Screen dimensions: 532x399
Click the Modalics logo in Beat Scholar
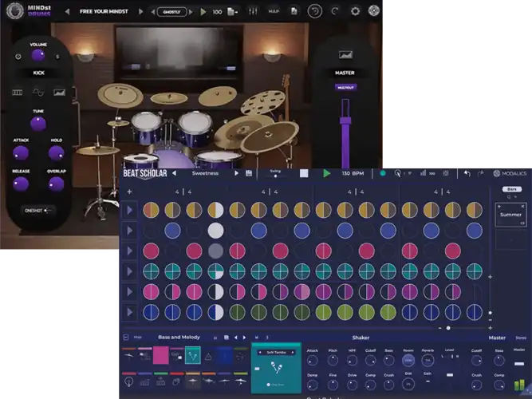point(510,173)
